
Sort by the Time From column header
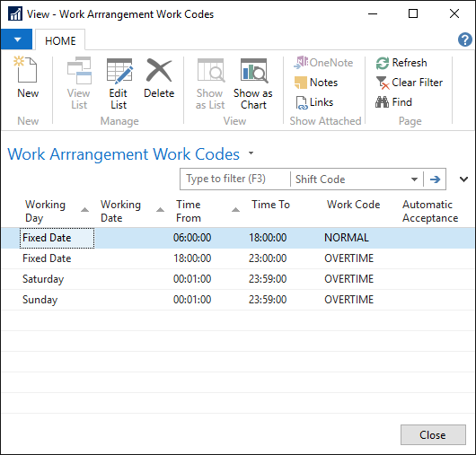pyautogui.click(x=189, y=211)
